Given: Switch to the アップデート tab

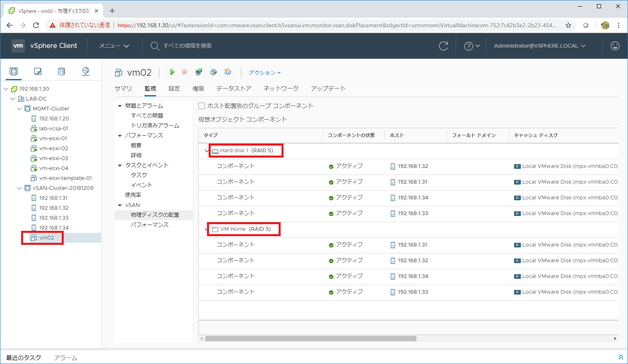Looking at the screenshot, I should (x=328, y=89).
